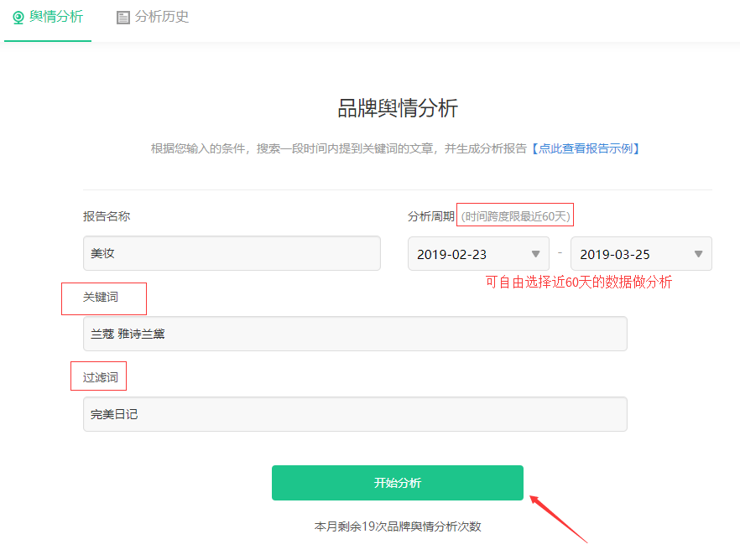The width and height of the screenshot is (740, 560).
Task: Click the 时间跨度限最近60天 hint text
Action: click(515, 216)
